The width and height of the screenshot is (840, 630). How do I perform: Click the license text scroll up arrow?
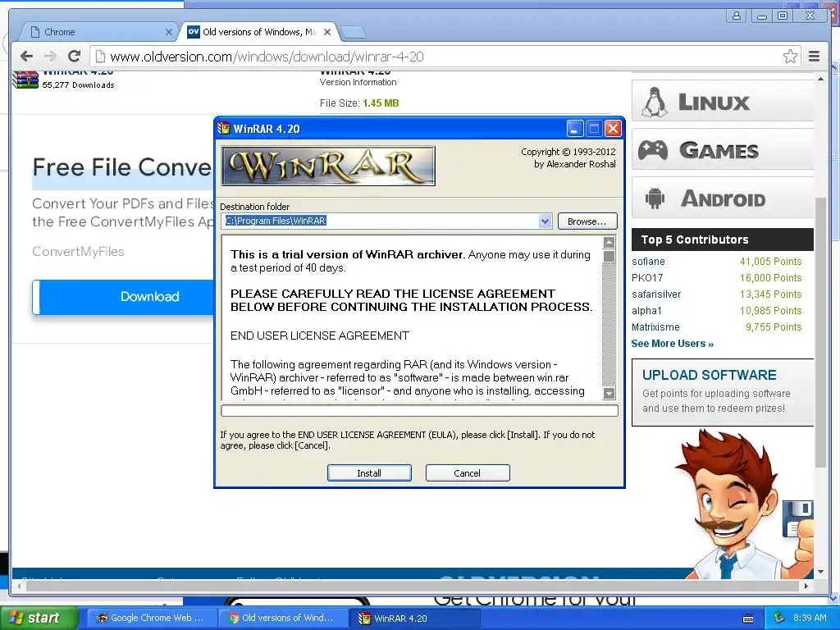(x=609, y=242)
